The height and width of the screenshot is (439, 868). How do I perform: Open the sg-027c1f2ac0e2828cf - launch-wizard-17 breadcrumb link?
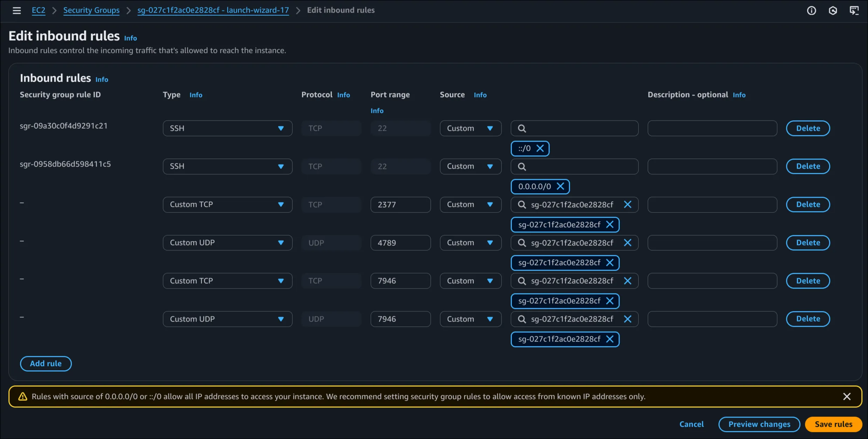213,10
